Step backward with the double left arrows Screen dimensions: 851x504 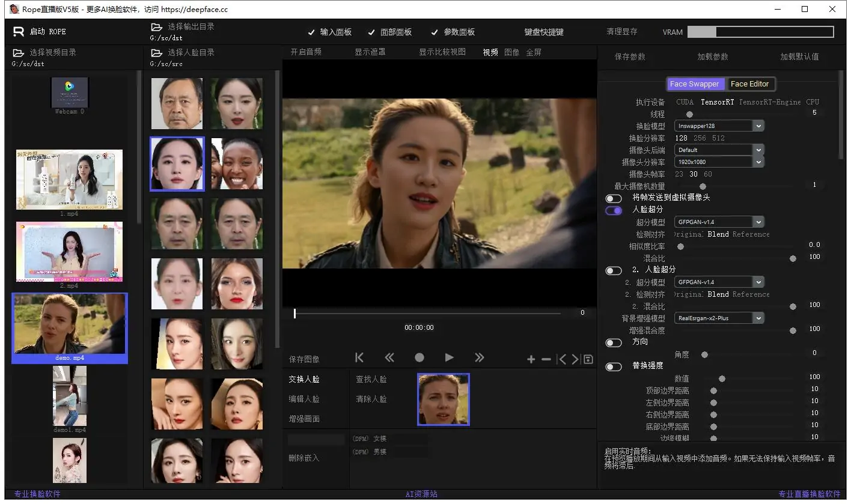[389, 357]
